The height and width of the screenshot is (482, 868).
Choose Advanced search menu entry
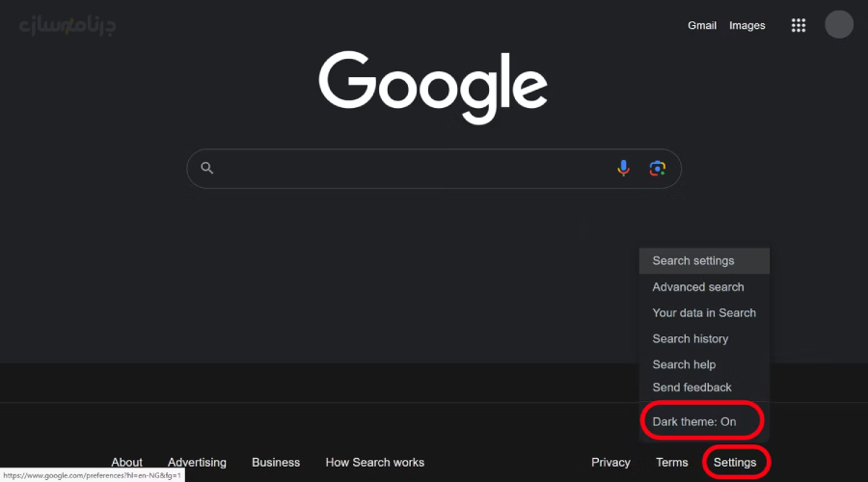pyautogui.click(x=698, y=286)
